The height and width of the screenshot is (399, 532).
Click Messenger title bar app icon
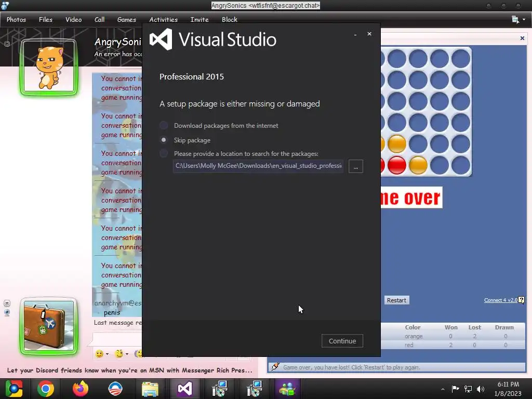(x=5, y=5)
